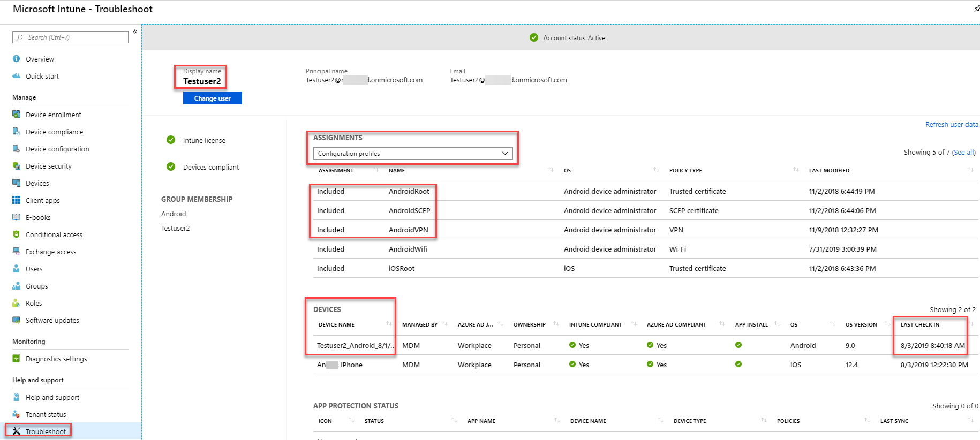
Task: Select the iOSRoot assignment row
Action: point(646,268)
